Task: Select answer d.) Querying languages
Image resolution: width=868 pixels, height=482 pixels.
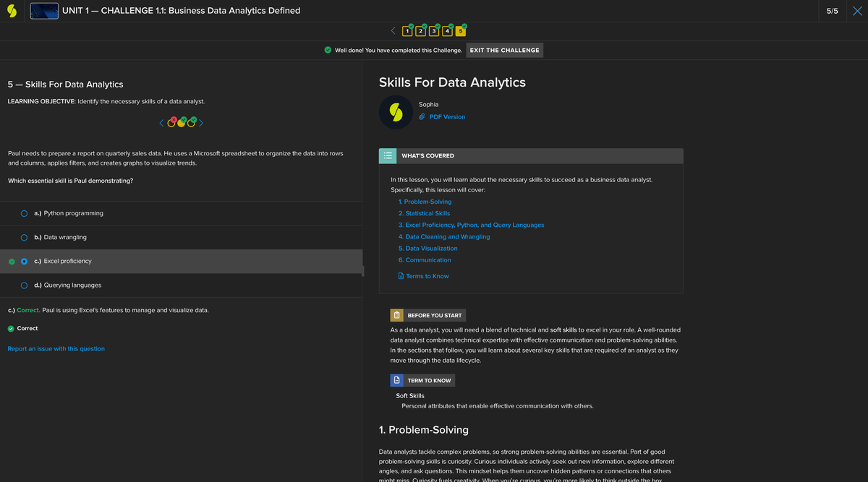Action: click(182, 285)
